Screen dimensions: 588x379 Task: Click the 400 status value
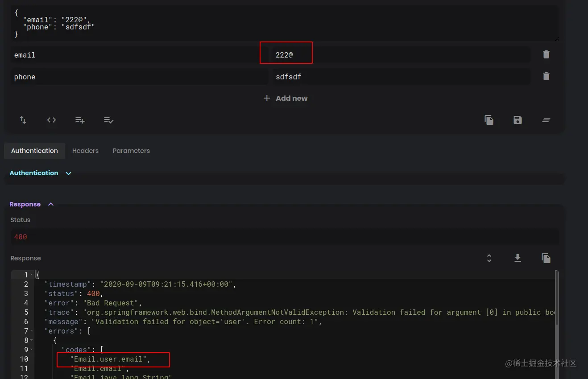21,237
